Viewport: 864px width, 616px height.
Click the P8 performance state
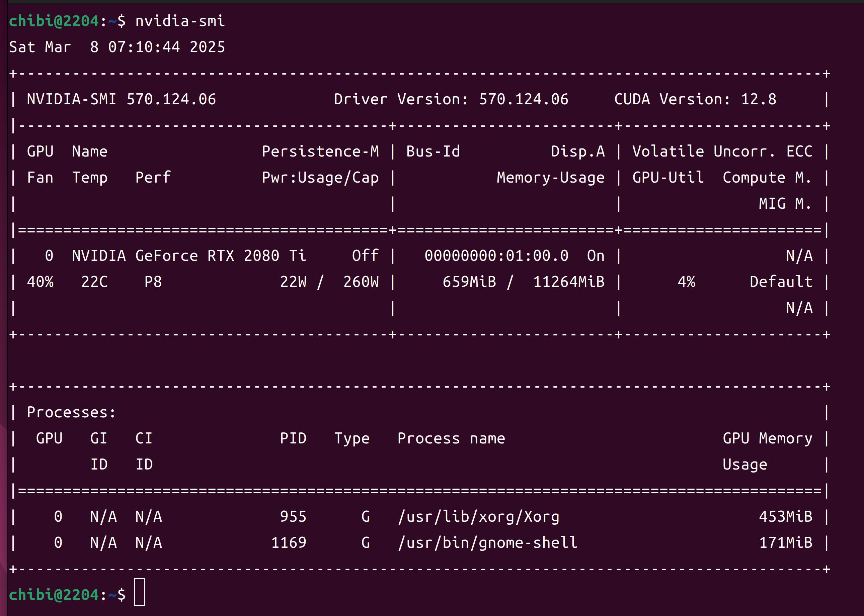click(153, 282)
